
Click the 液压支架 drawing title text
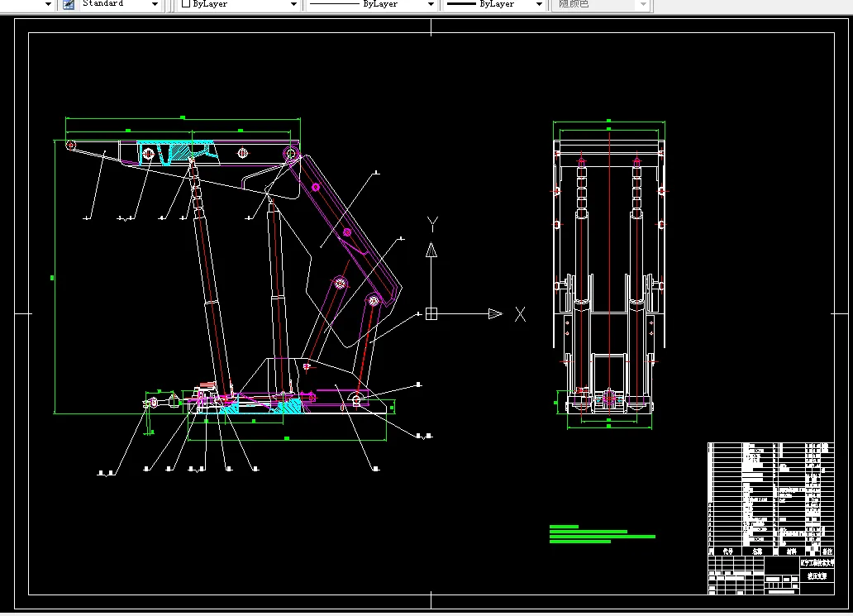tap(817, 575)
